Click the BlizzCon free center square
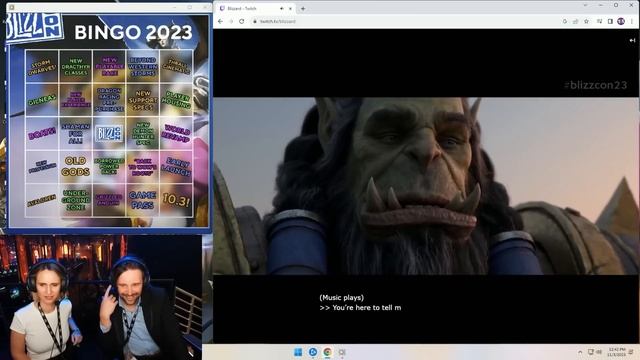The height and width of the screenshot is (360, 640). [x=109, y=133]
